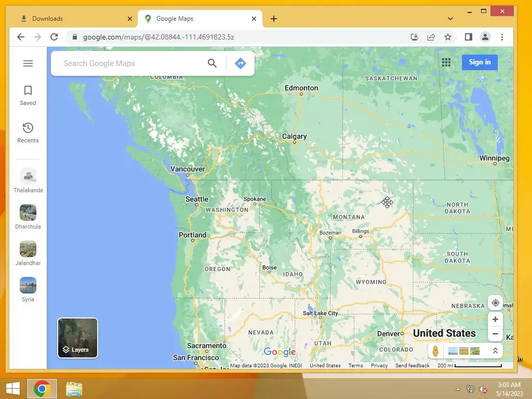Open a new browser tab
This screenshot has height=399, width=532.
tap(274, 19)
